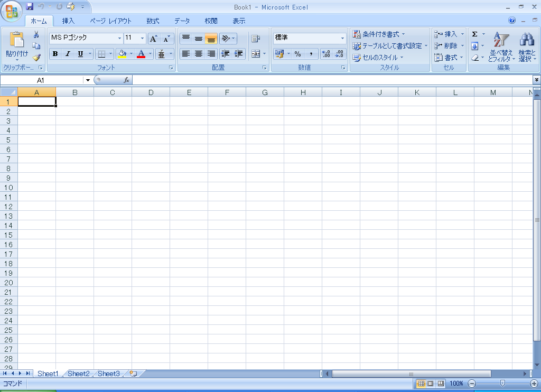This screenshot has height=392, width=541.
Task: Switch to the データ tab
Action: (182, 21)
